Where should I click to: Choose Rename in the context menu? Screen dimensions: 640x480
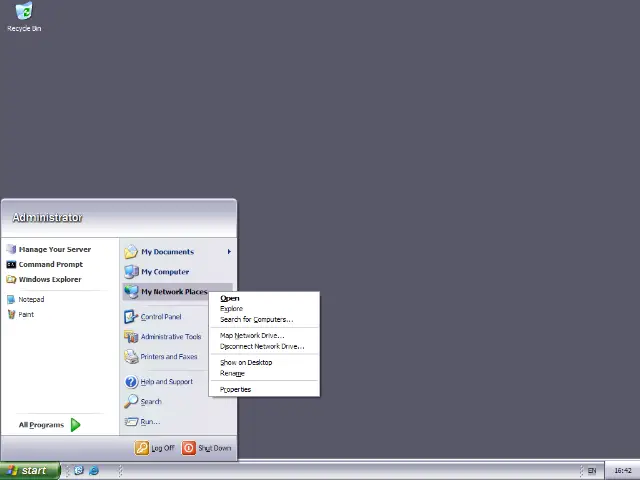coord(264,373)
